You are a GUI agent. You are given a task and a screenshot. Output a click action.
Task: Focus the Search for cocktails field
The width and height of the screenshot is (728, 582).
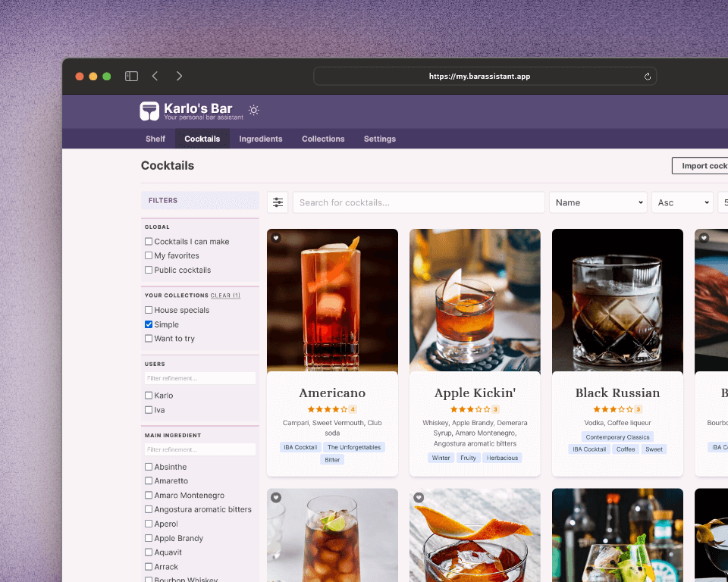pos(419,202)
